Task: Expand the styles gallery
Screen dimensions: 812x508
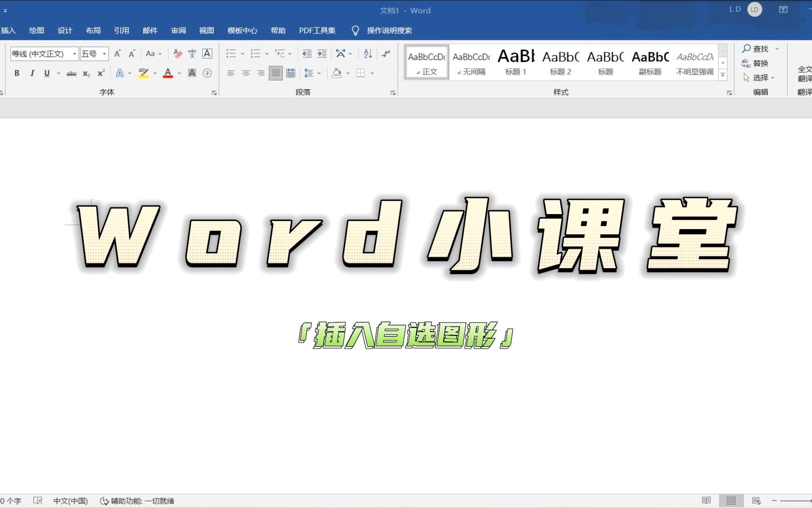Action: coord(723,75)
